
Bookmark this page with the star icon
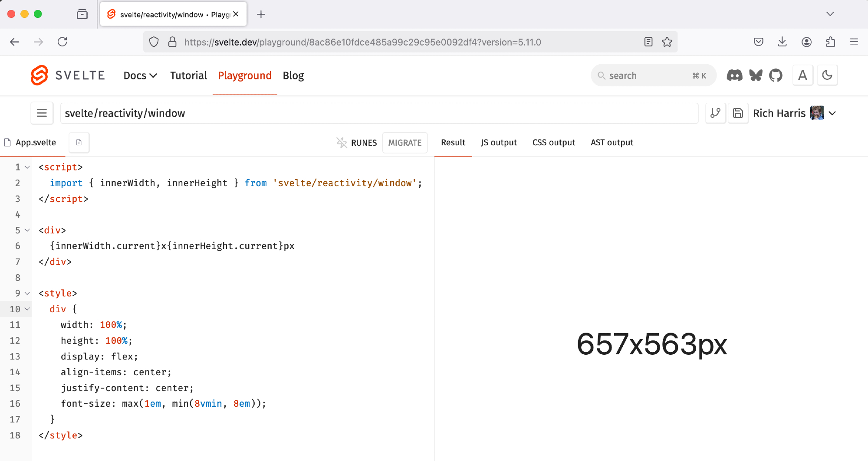(667, 42)
